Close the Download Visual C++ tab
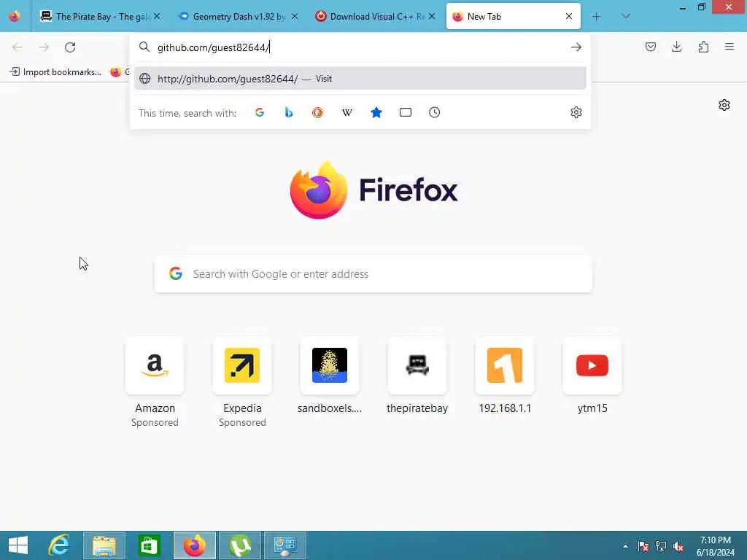747x560 pixels. tap(432, 17)
